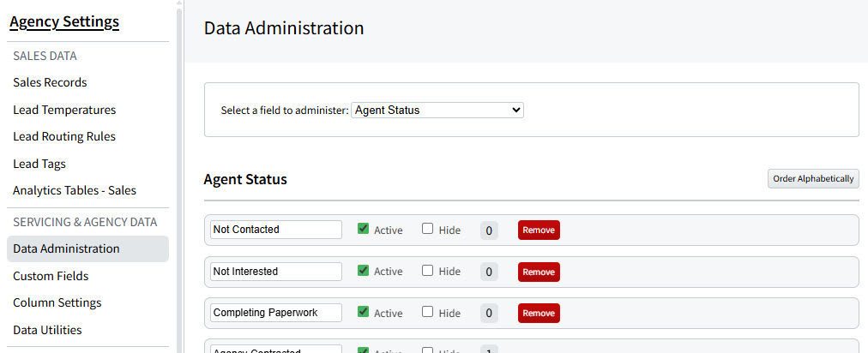Check Hide for Not Contacted
The image size is (868, 353).
tap(427, 229)
